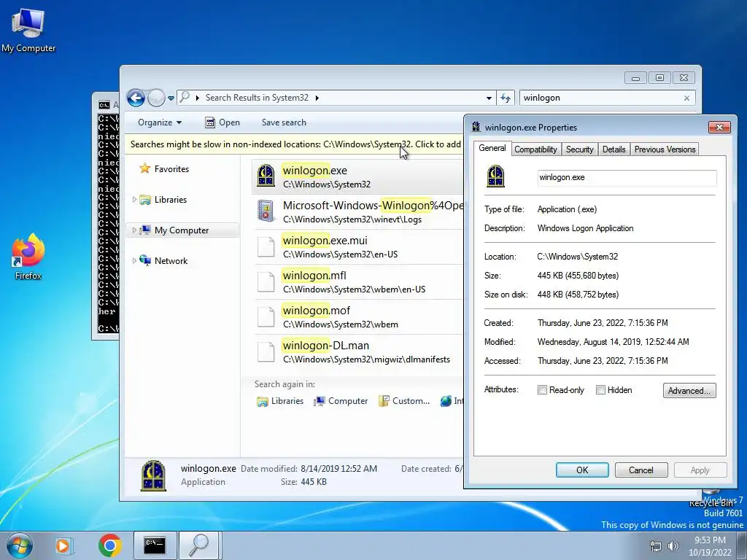Tick the Read-only attribute checkbox

point(542,390)
